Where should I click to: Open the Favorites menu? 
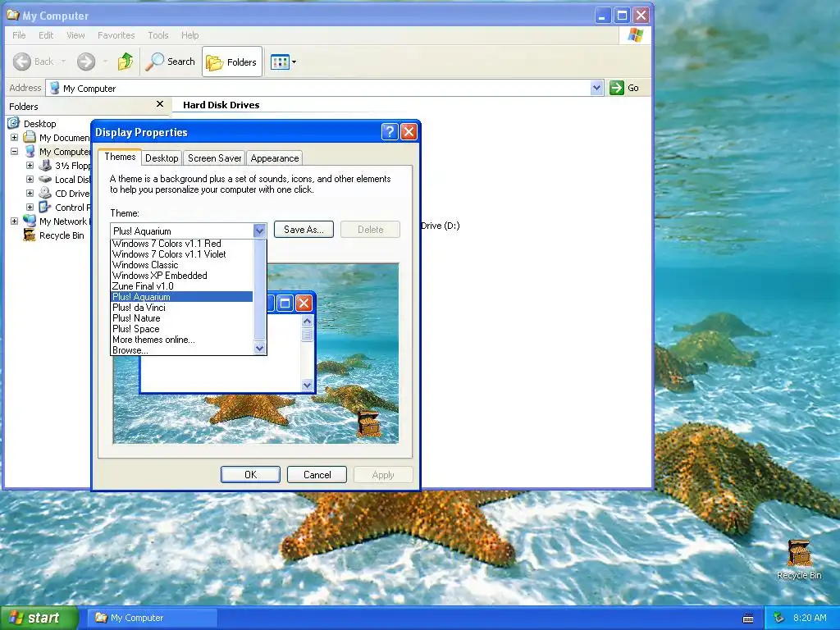point(116,35)
